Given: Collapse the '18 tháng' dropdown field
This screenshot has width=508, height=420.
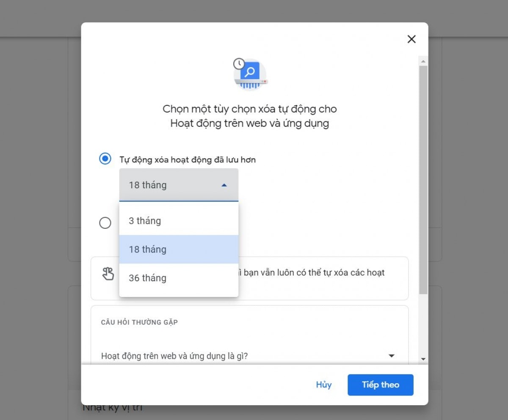Looking at the screenshot, I should (x=179, y=185).
